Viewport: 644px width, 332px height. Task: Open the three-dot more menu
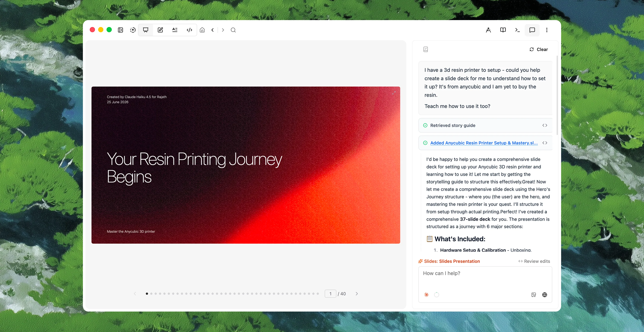[547, 30]
